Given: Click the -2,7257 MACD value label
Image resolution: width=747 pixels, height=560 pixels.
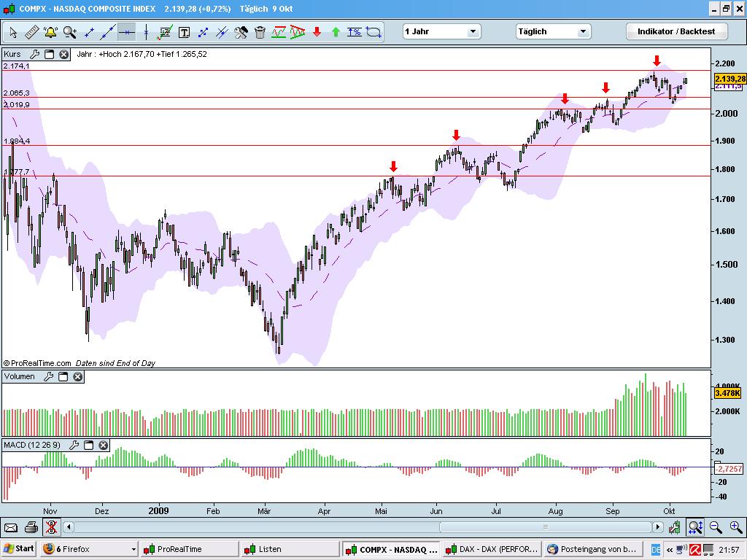Looking at the screenshot, I should (729, 469).
